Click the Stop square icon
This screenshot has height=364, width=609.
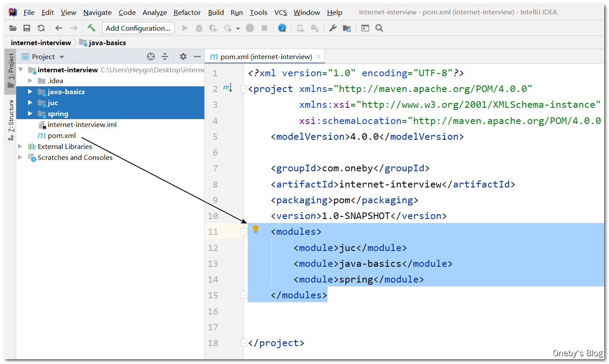264,28
